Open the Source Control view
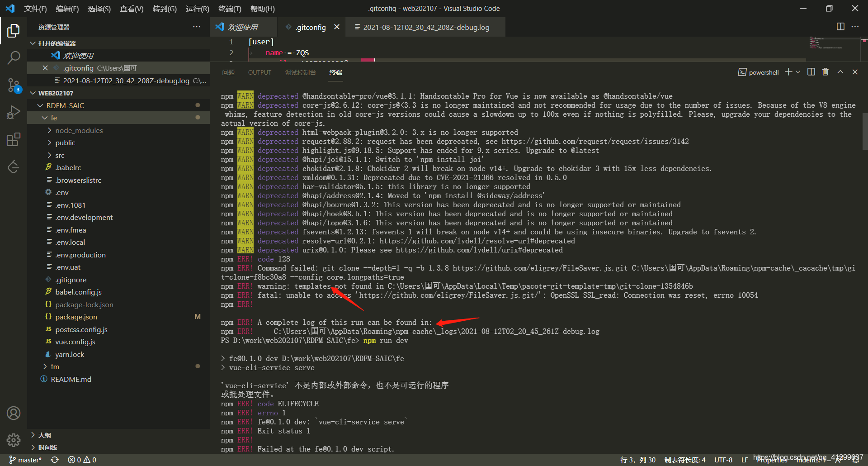 (x=14, y=85)
